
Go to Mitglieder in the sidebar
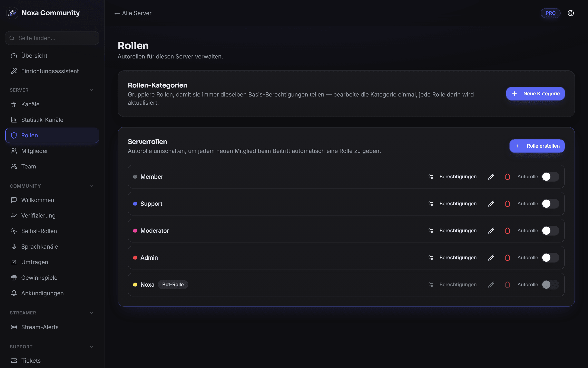(52, 151)
